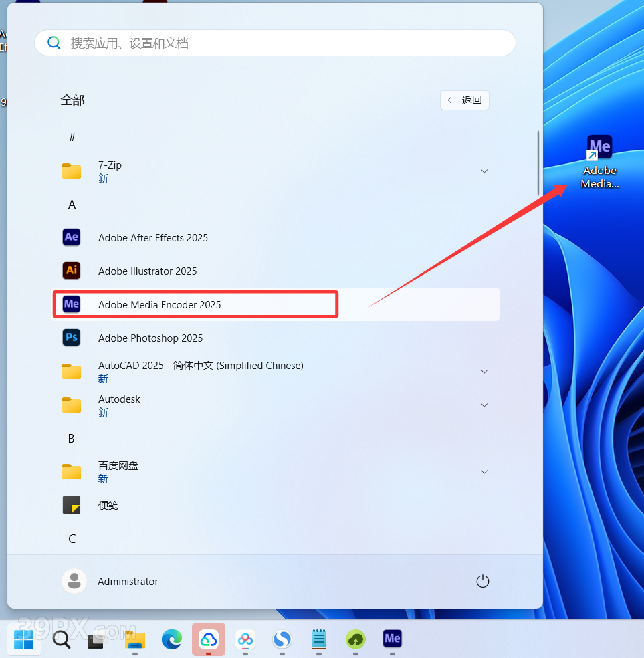Open Adobe After Effects 2025 icon
This screenshot has height=658, width=644.
tap(72, 237)
